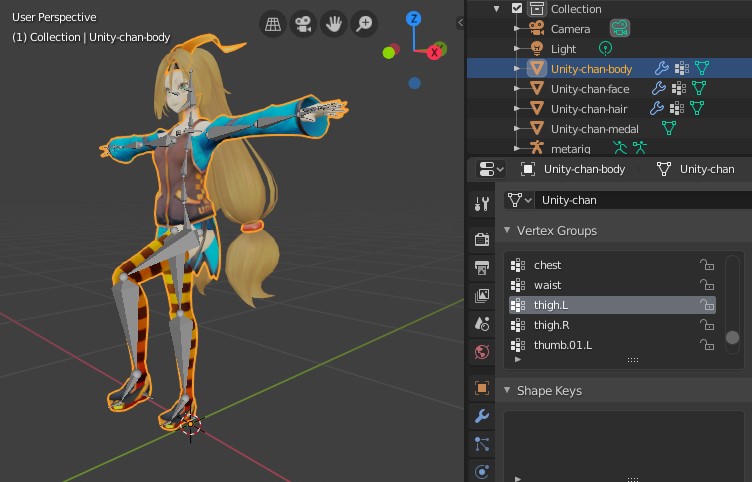The width and height of the screenshot is (752, 482).
Task: Click the Unity-chan-face modifier wrench icon
Action: tap(659, 88)
